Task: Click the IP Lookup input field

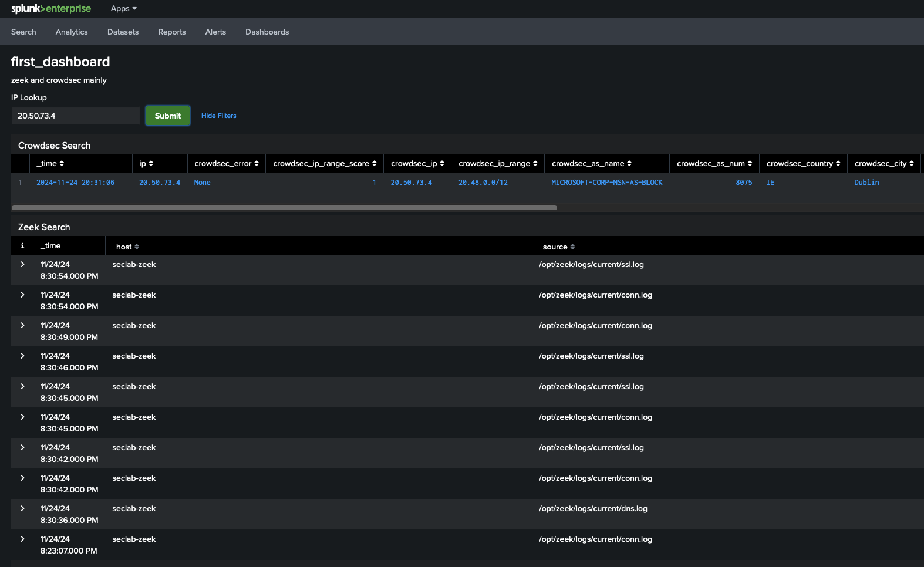Action: point(76,116)
